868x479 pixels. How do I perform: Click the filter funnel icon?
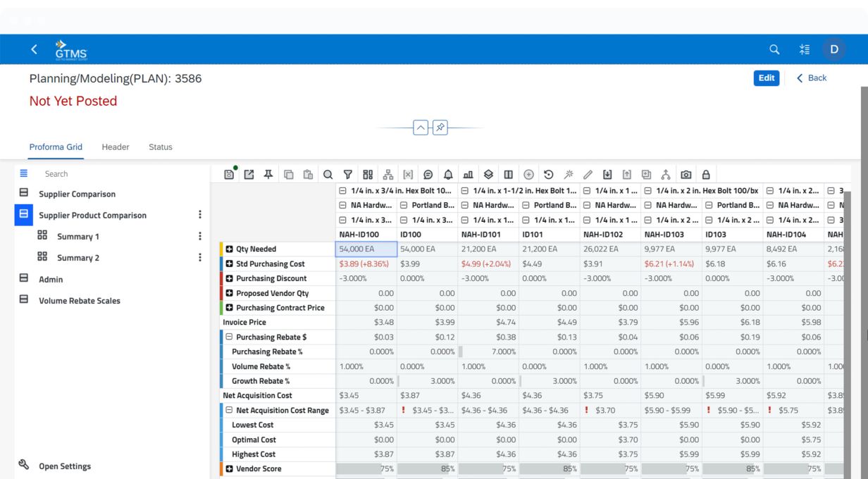(x=348, y=175)
